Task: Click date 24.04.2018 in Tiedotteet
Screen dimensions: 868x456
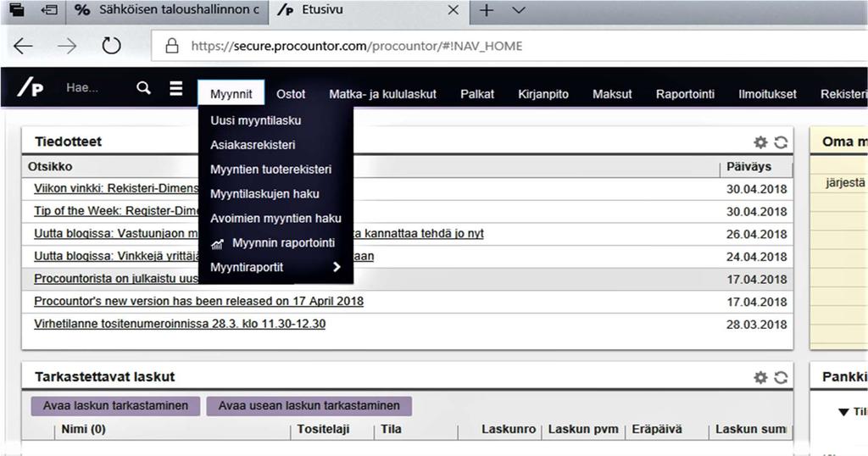Action: point(757,258)
